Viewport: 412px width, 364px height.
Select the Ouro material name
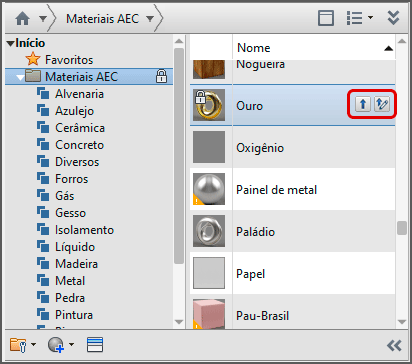pos(249,106)
